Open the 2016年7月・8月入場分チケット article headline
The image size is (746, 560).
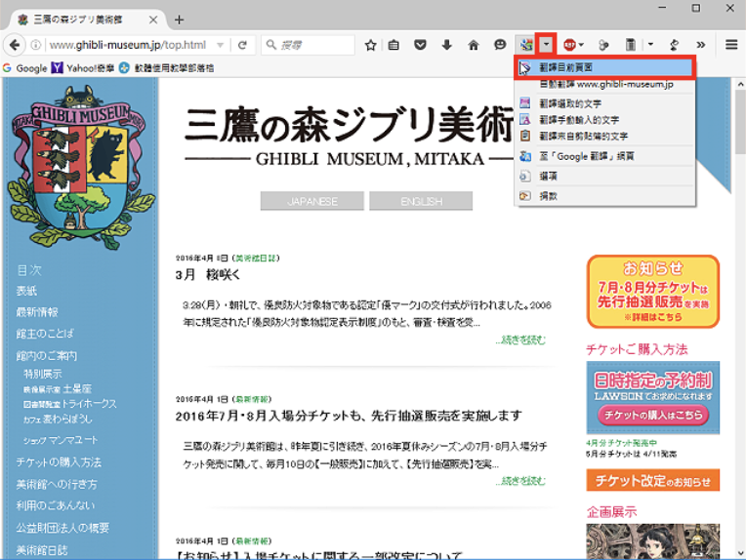coord(349,416)
